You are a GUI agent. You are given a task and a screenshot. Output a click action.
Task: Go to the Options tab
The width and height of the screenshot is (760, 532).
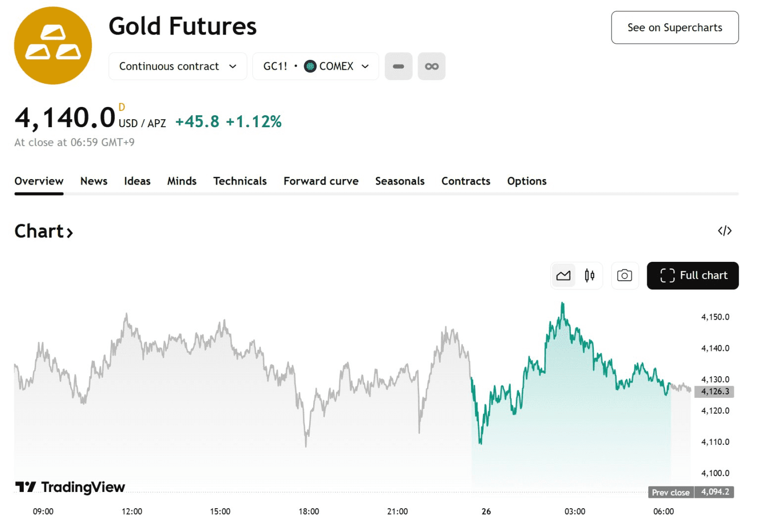pos(526,181)
